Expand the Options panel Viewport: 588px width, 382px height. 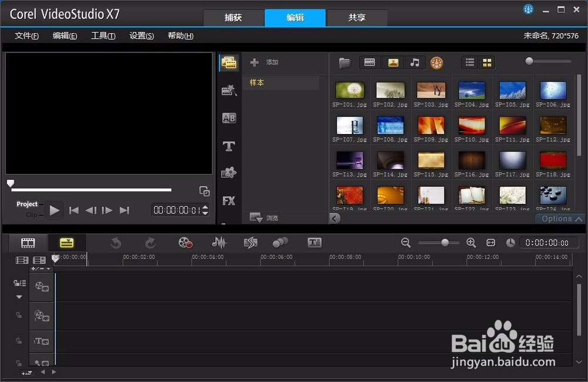point(562,219)
